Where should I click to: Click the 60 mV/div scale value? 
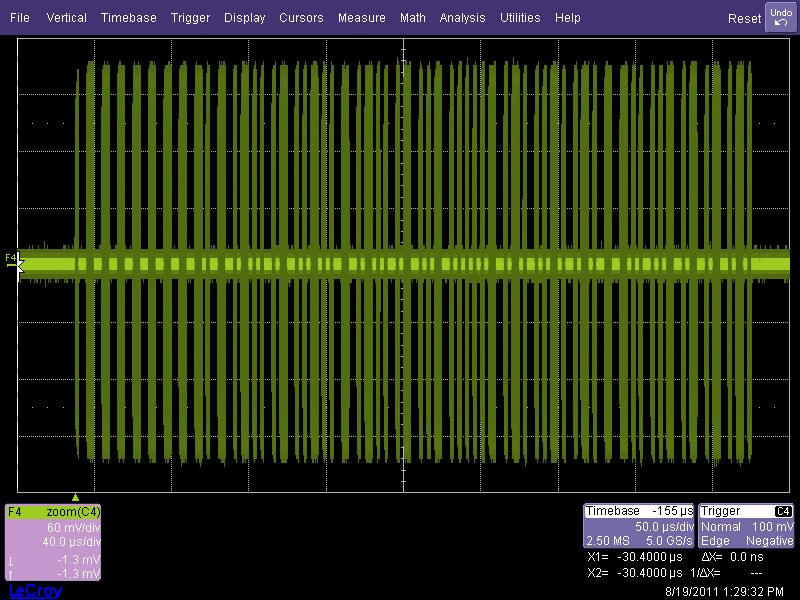click(x=73, y=528)
